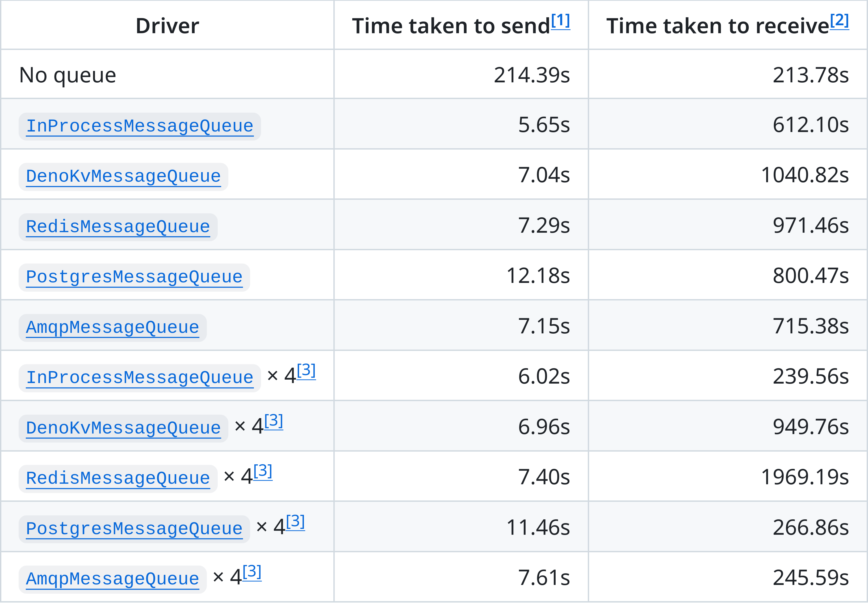This screenshot has height=603, width=868.
Task: Click the "No queue" row label
Action: click(x=68, y=75)
